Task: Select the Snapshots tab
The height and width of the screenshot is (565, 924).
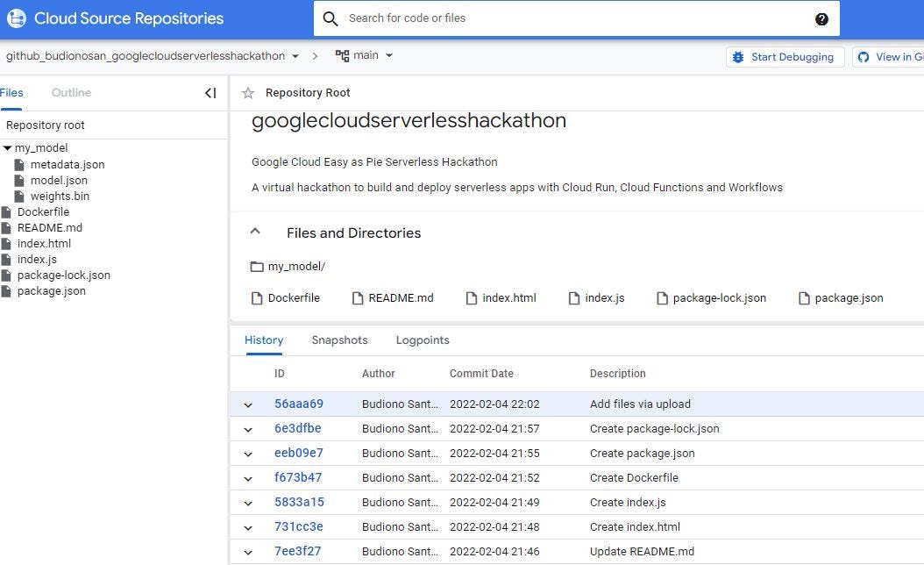Action: [x=339, y=340]
